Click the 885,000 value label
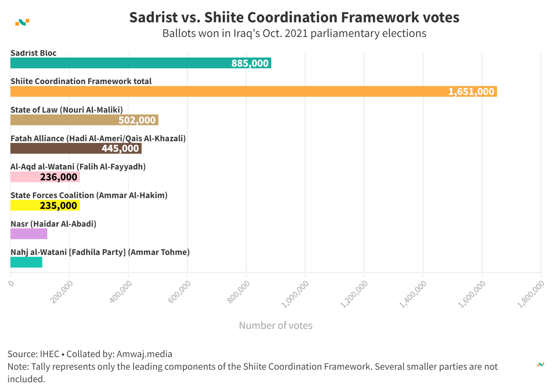Screen dimensions: 555x392 tap(250, 63)
